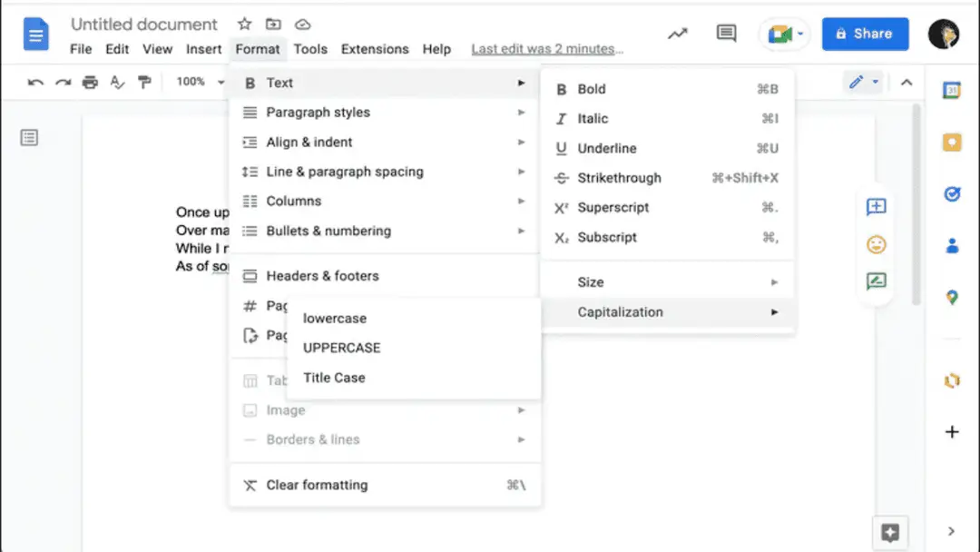Image resolution: width=980 pixels, height=552 pixels.
Task: Open the Contacts side panel icon
Action: point(952,246)
